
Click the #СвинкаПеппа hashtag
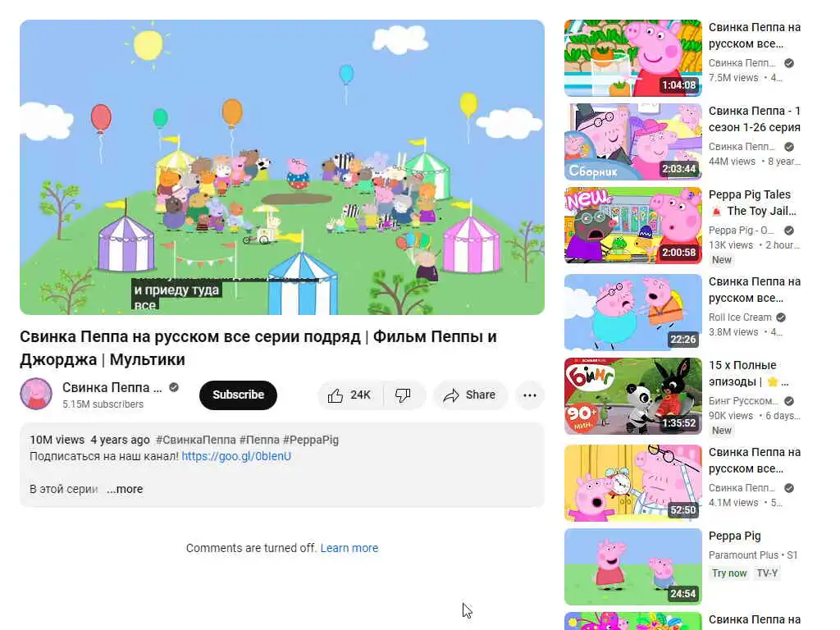point(195,440)
